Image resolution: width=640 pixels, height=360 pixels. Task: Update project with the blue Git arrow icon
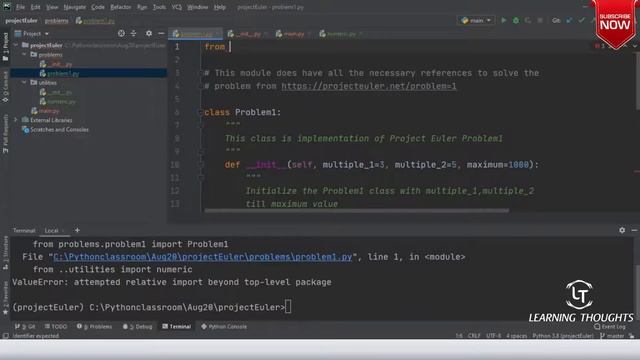(569, 20)
